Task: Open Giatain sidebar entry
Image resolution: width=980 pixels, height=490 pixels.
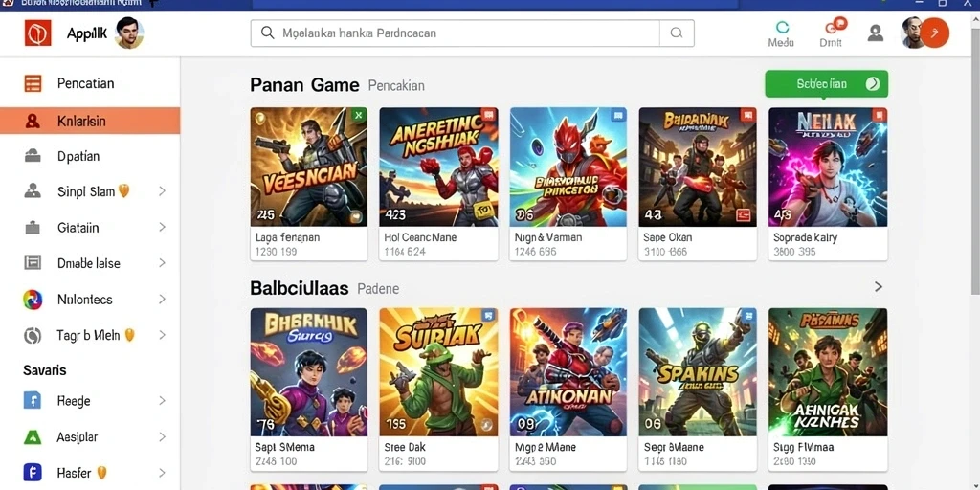Action: [x=90, y=228]
